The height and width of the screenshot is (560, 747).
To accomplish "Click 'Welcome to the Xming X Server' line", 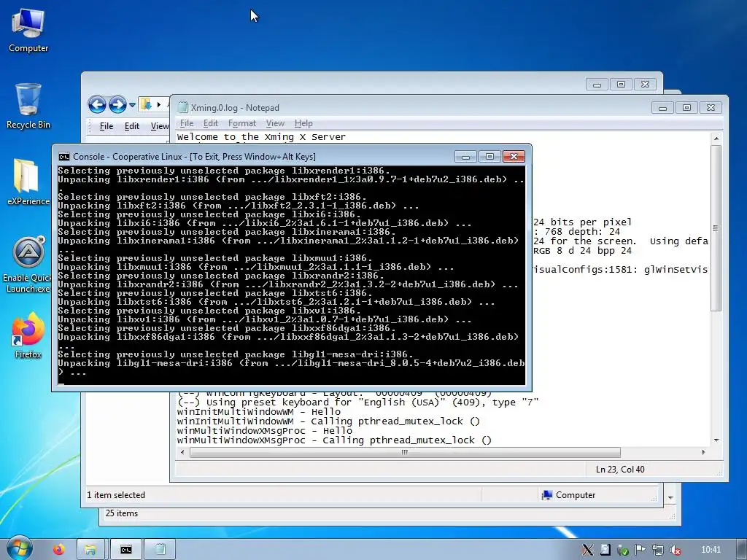I will coord(261,137).
